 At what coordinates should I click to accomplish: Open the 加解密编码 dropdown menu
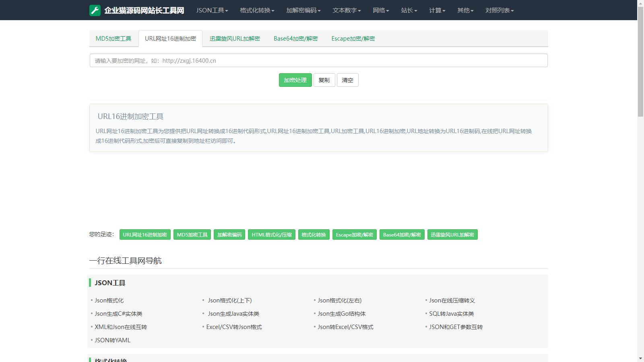click(x=303, y=10)
